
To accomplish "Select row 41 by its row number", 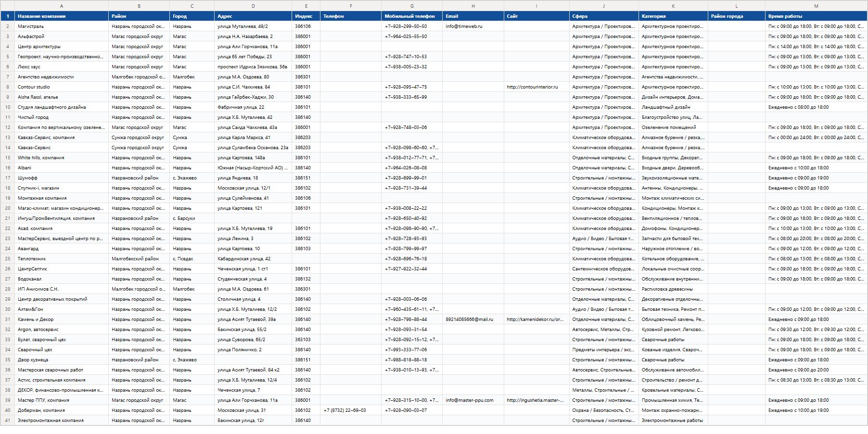I will 8,420.
